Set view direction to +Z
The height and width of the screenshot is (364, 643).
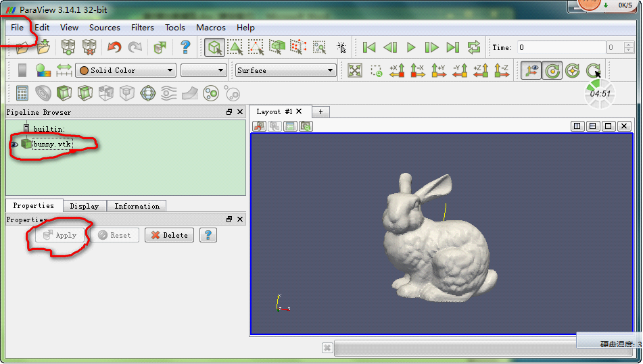pyautogui.click(x=481, y=70)
